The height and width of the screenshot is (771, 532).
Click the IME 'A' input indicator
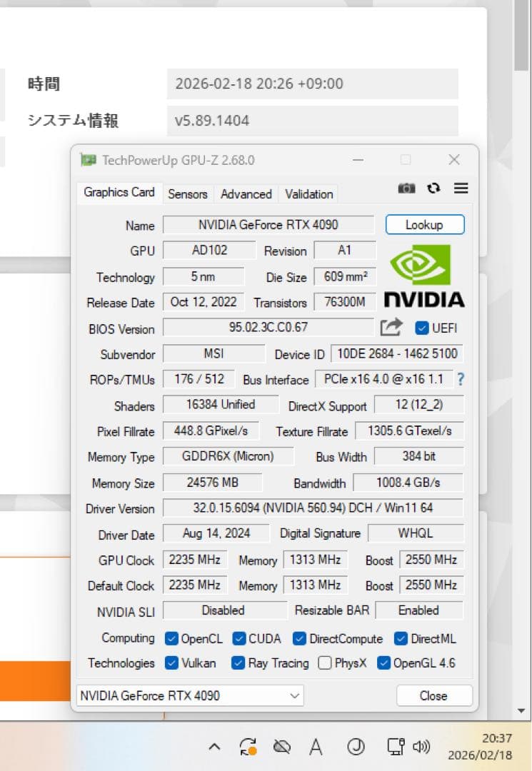316,747
